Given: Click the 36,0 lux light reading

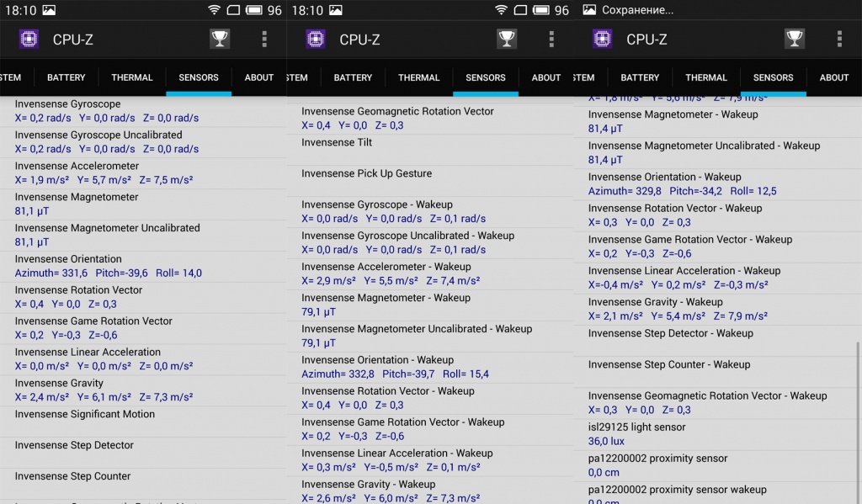Looking at the screenshot, I should (606, 442).
